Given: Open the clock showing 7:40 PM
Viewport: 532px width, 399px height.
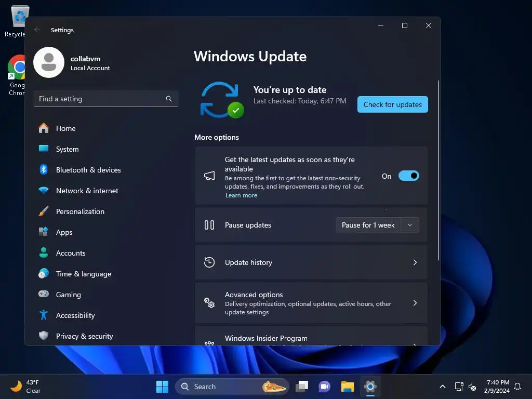Looking at the screenshot, I should pyautogui.click(x=497, y=387).
